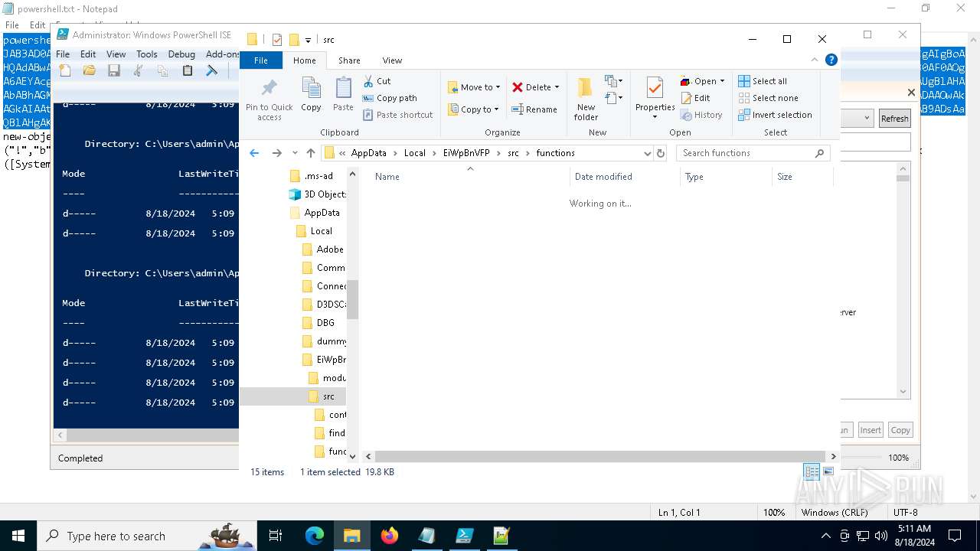Image resolution: width=980 pixels, height=551 pixels.
Task: Open the Open button dropdown arrow
Action: [x=722, y=81]
